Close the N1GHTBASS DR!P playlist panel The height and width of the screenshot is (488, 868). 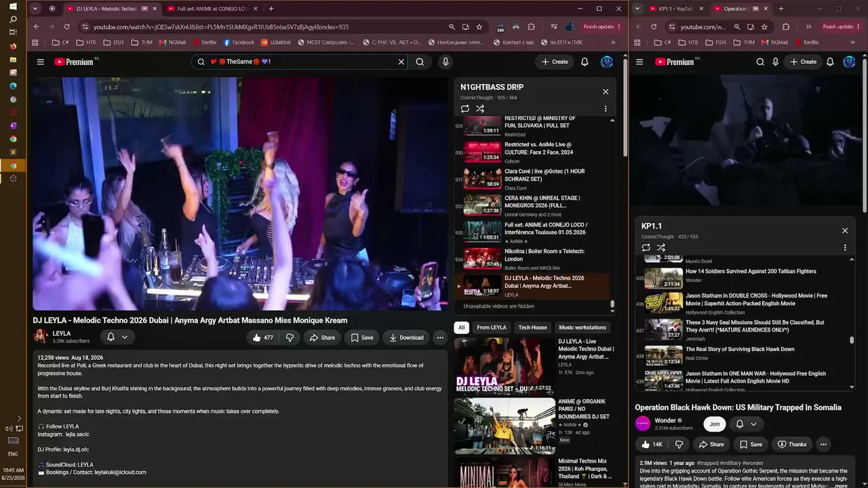[x=606, y=91]
